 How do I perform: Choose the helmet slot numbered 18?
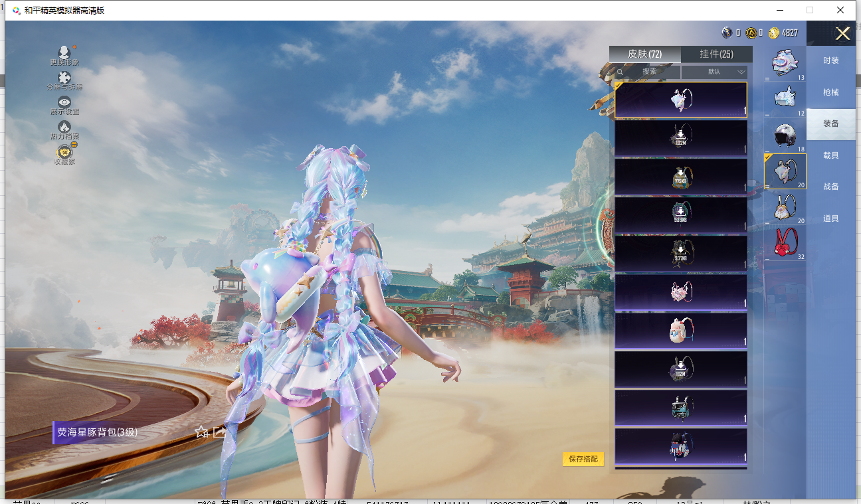pos(785,135)
